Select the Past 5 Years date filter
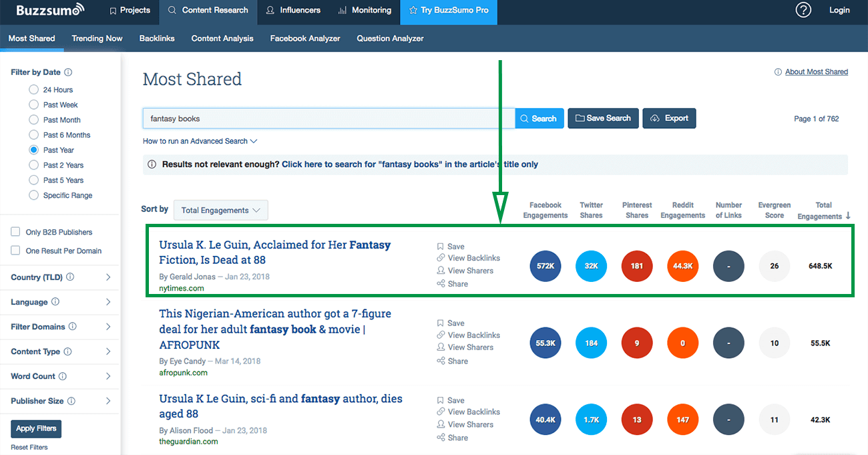 point(33,180)
